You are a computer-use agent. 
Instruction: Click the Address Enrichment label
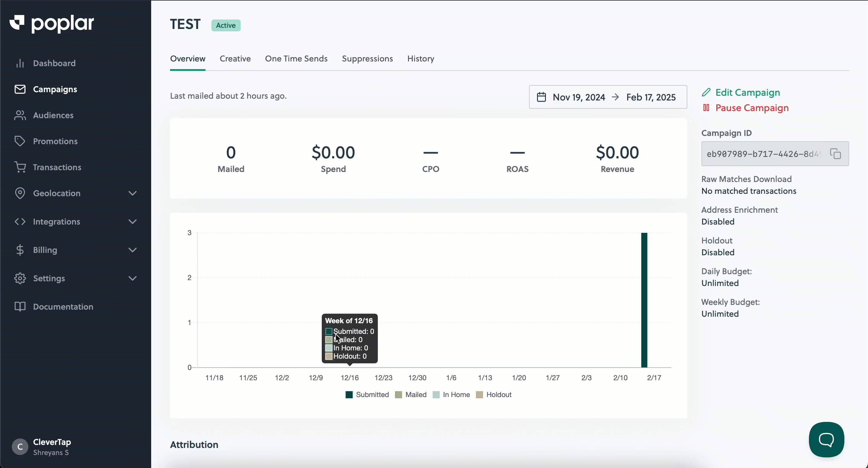[x=739, y=210]
